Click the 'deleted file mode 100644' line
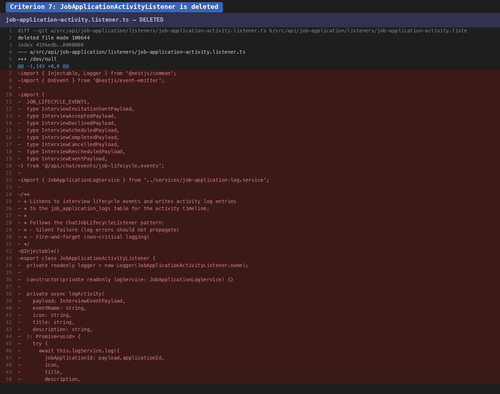This screenshot has height=394, width=500. (x=54, y=38)
